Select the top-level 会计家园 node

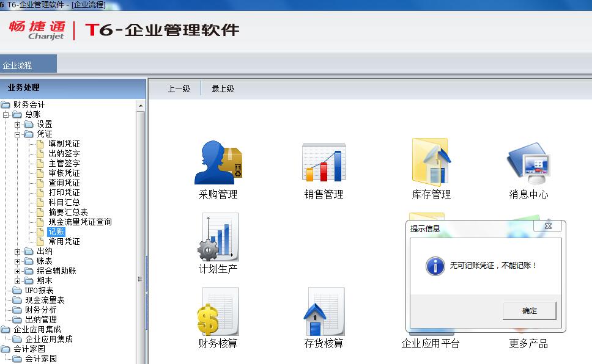tap(29, 349)
